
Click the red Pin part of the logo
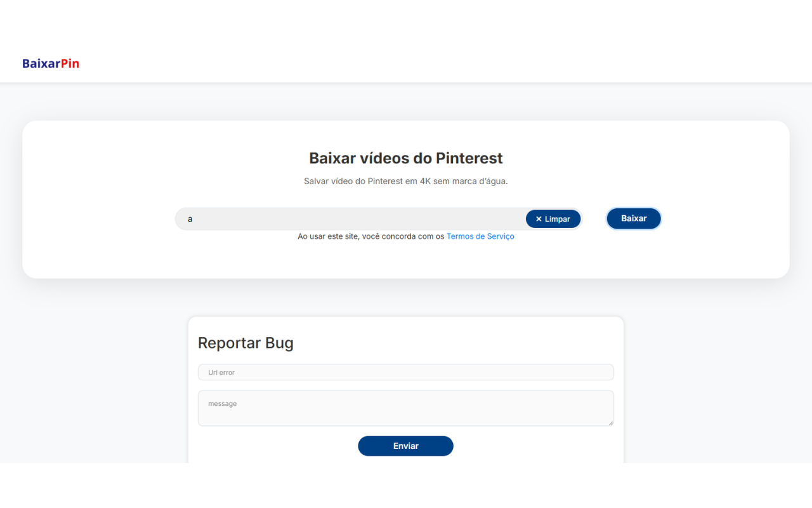pyautogui.click(x=70, y=63)
